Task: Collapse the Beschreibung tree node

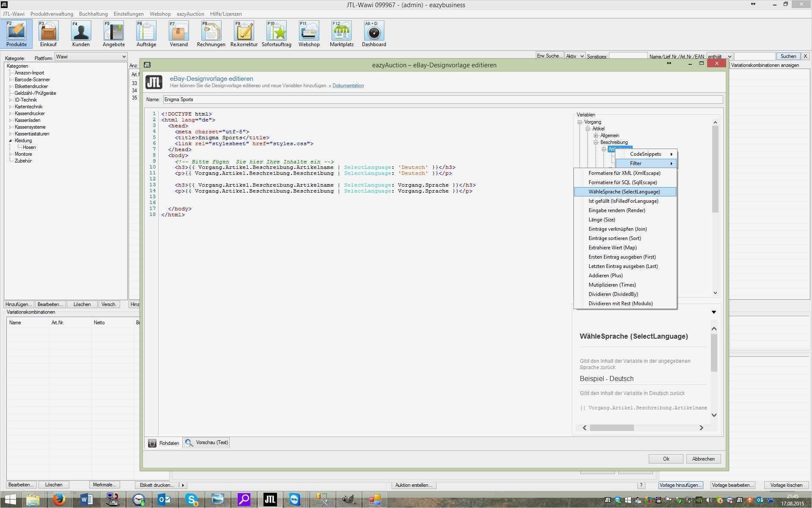Action: coord(595,142)
